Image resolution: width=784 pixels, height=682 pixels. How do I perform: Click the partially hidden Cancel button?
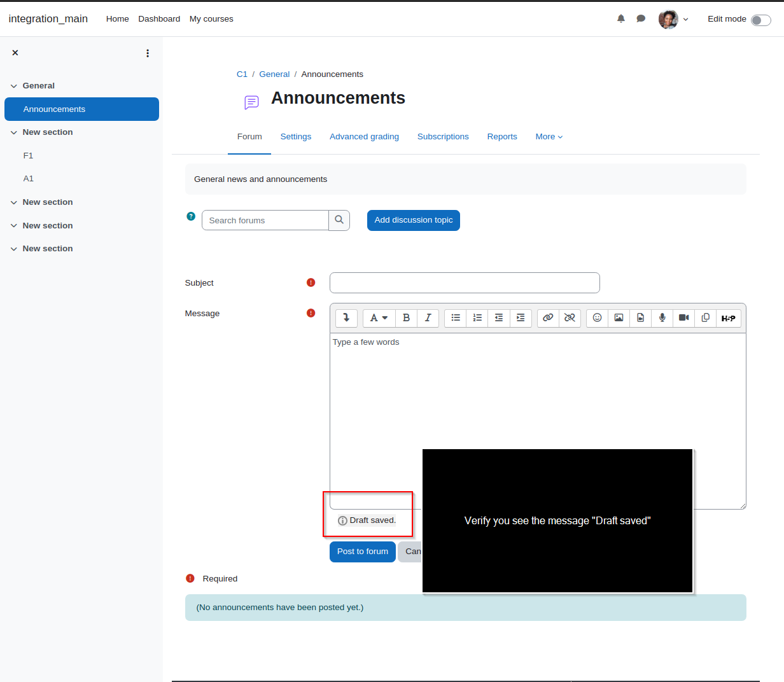410,552
